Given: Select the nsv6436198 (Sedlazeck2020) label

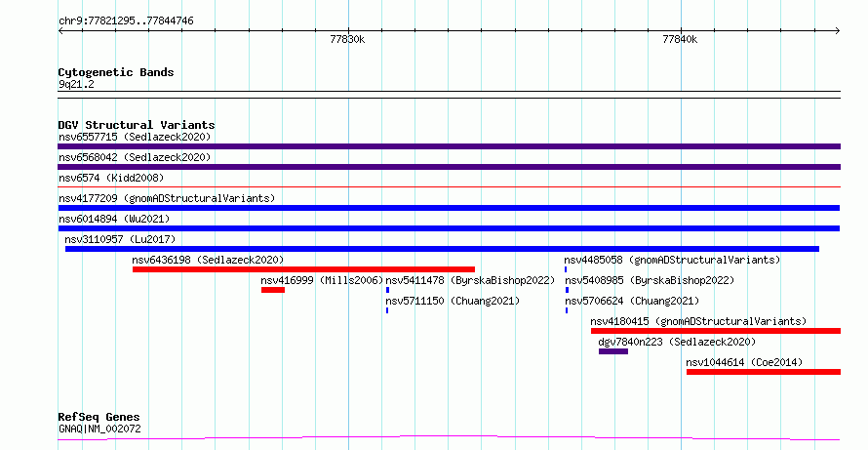Looking at the screenshot, I should coord(208,260).
